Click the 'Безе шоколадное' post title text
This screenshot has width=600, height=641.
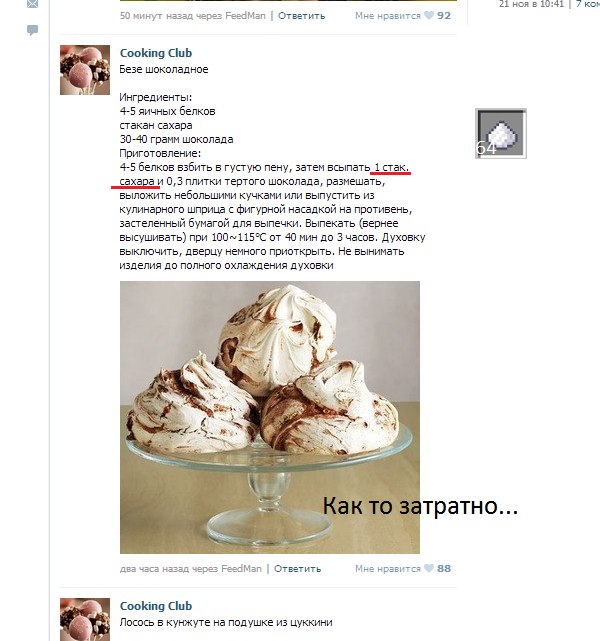(x=164, y=69)
